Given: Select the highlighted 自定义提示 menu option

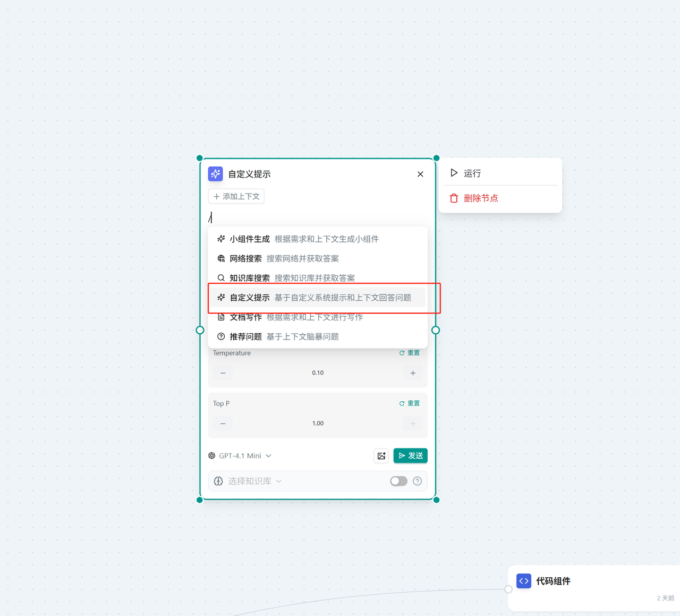Looking at the screenshot, I should [x=319, y=298].
